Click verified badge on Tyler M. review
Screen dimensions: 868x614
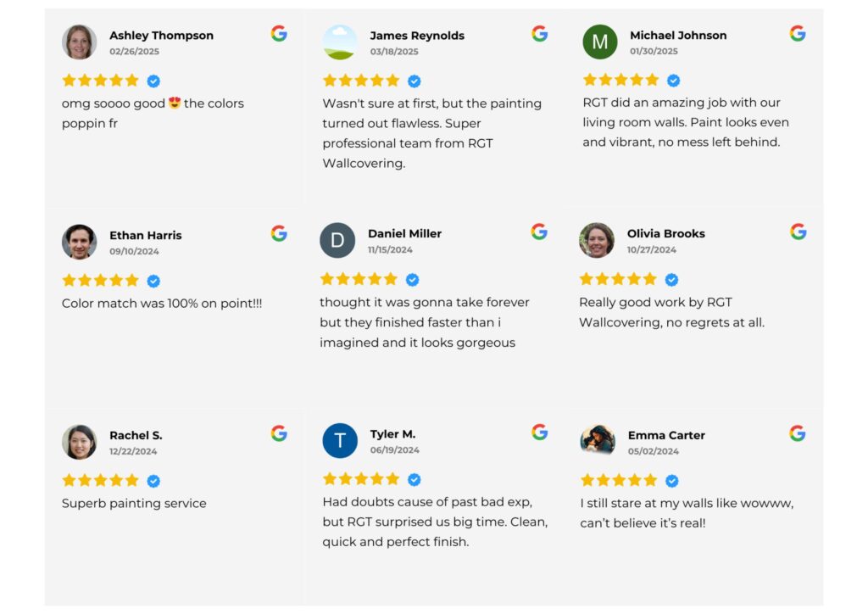coord(414,479)
